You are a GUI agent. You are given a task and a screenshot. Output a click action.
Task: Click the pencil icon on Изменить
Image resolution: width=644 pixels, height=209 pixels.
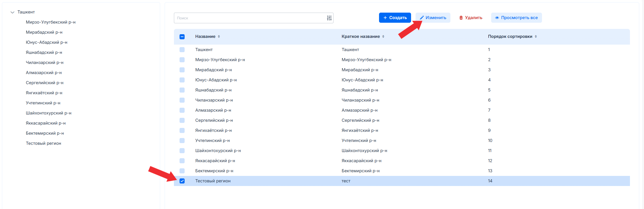tap(421, 18)
